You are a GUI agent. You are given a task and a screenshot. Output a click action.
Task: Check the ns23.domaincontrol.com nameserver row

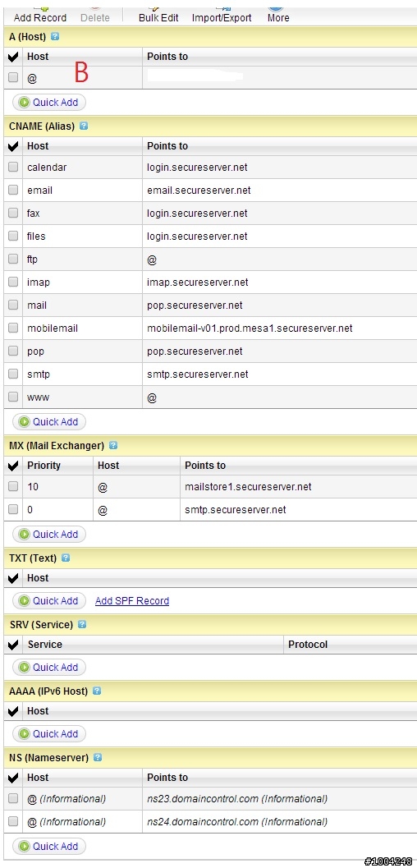13,799
